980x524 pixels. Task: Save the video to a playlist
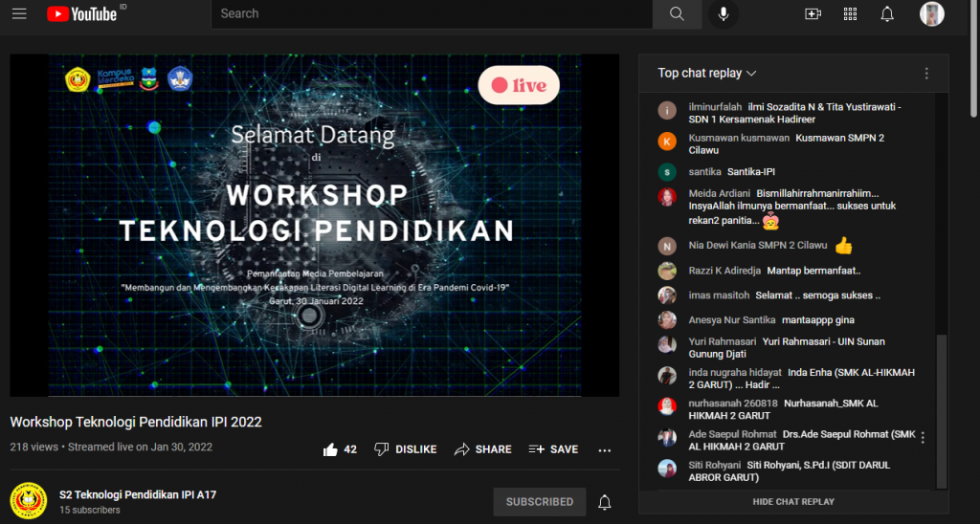coord(553,449)
